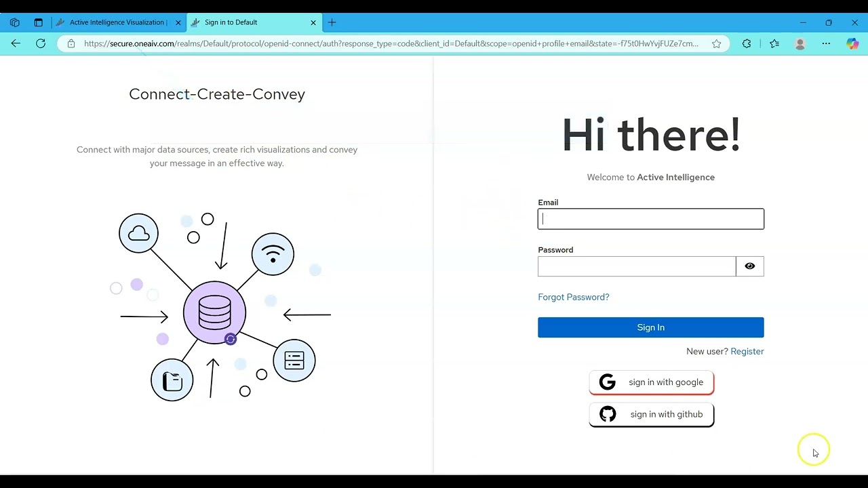Click the central database icon
This screenshot has width=868, height=488.
coord(214,312)
